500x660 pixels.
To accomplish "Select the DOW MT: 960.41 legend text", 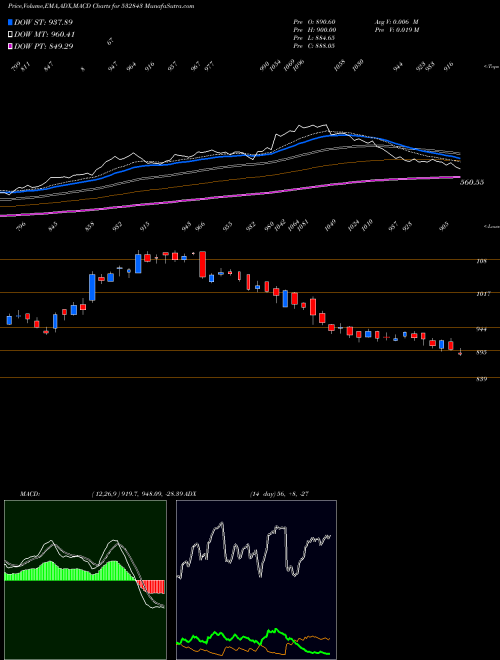I will [x=45, y=35].
